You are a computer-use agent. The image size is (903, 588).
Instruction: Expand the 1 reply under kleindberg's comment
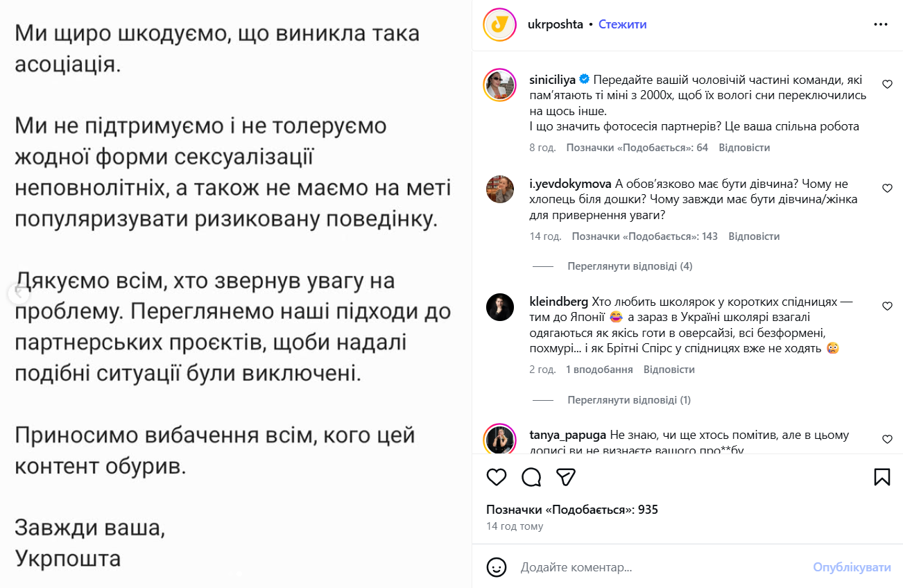pos(629,400)
